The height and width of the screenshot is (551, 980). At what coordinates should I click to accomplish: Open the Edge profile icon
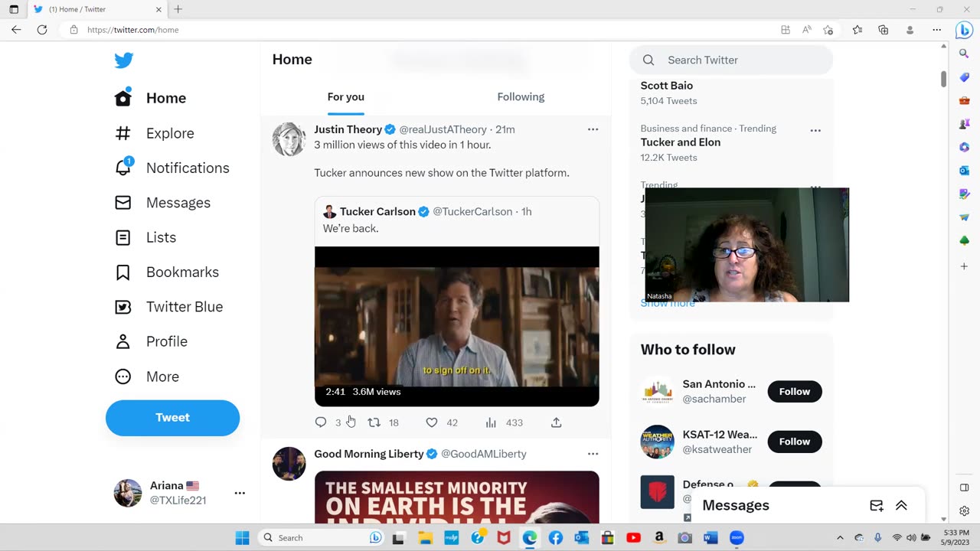click(x=910, y=30)
